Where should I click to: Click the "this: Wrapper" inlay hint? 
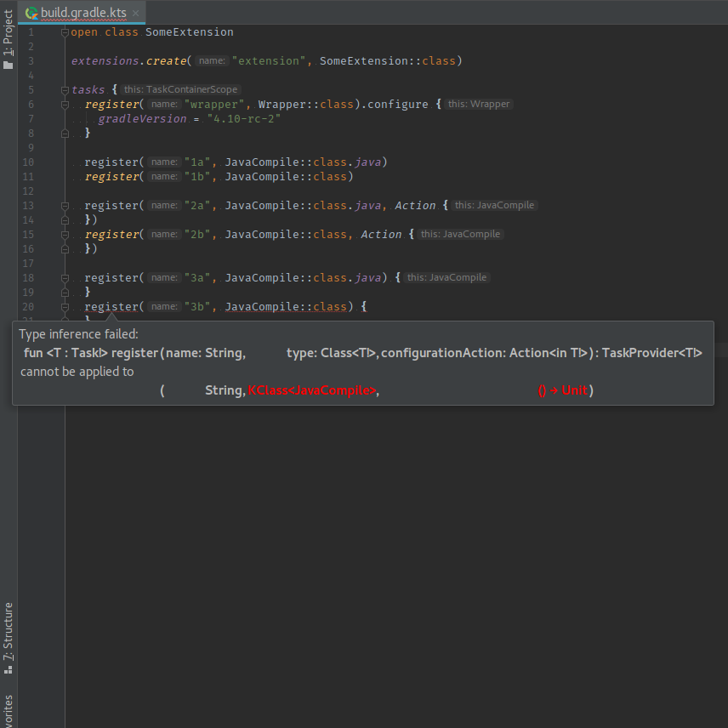pyautogui.click(x=479, y=104)
